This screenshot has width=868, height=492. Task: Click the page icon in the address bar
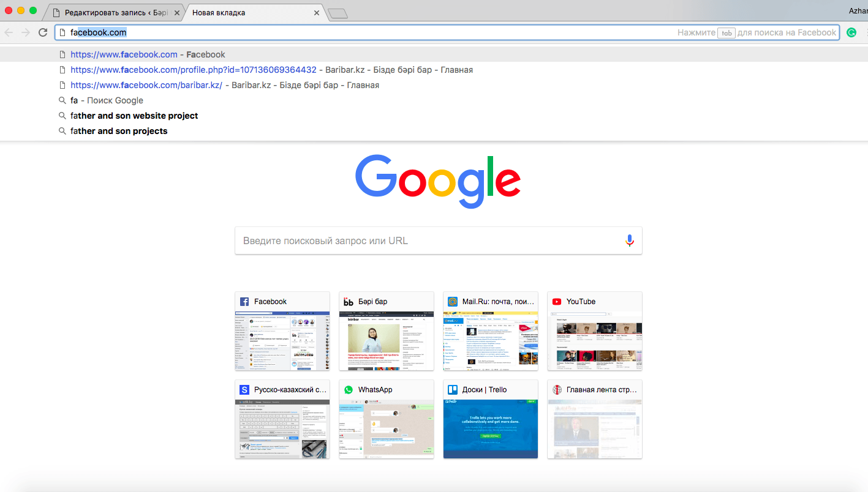click(x=62, y=33)
